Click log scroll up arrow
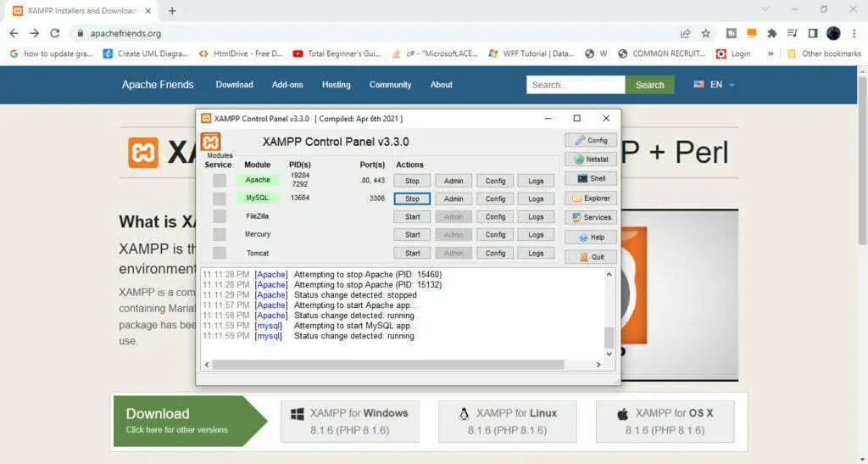The width and height of the screenshot is (868, 464). coord(609,274)
